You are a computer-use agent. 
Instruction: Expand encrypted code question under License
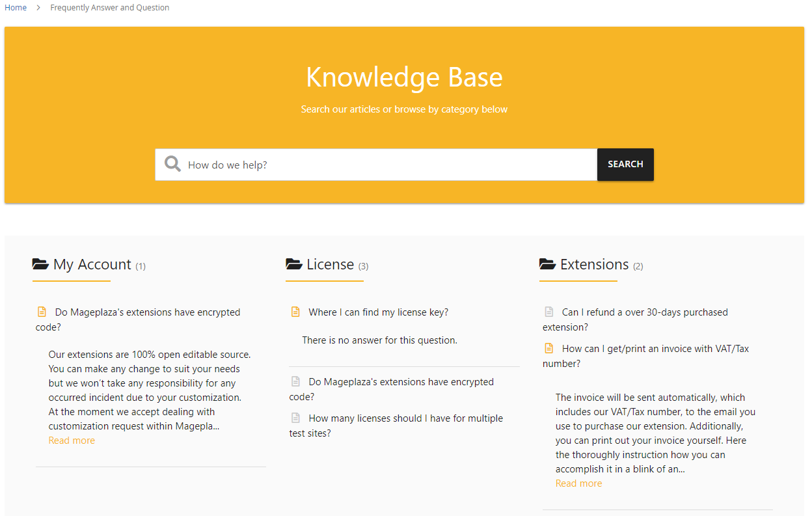point(401,382)
